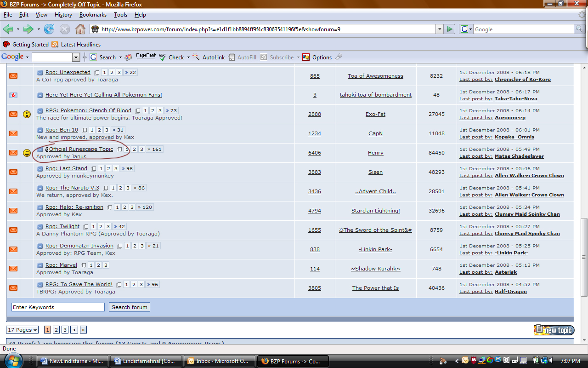588x368 pixels.
Task: Click the AutoLink button in the Google toolbar
Action: point(209,57)
